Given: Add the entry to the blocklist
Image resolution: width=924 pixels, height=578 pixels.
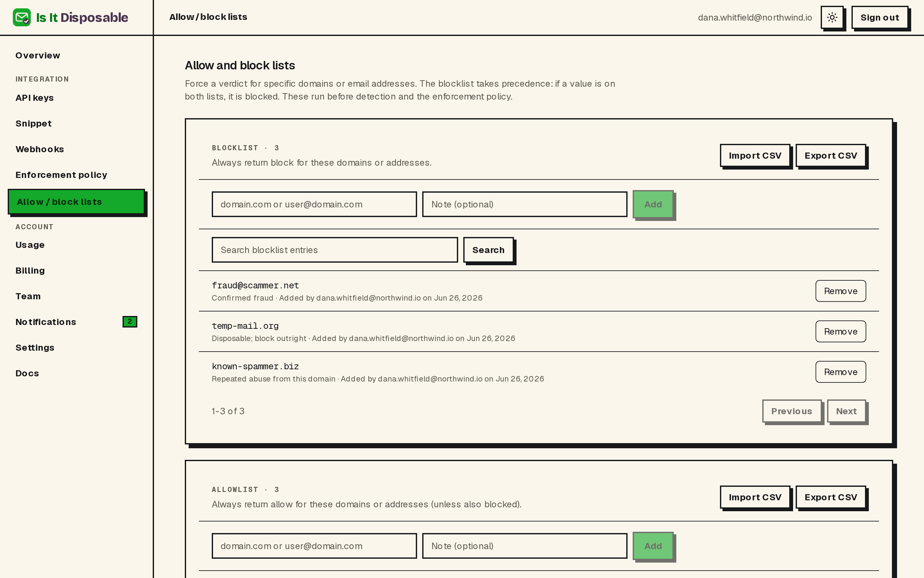Looking at the screenshot, I should coord(653,204).
